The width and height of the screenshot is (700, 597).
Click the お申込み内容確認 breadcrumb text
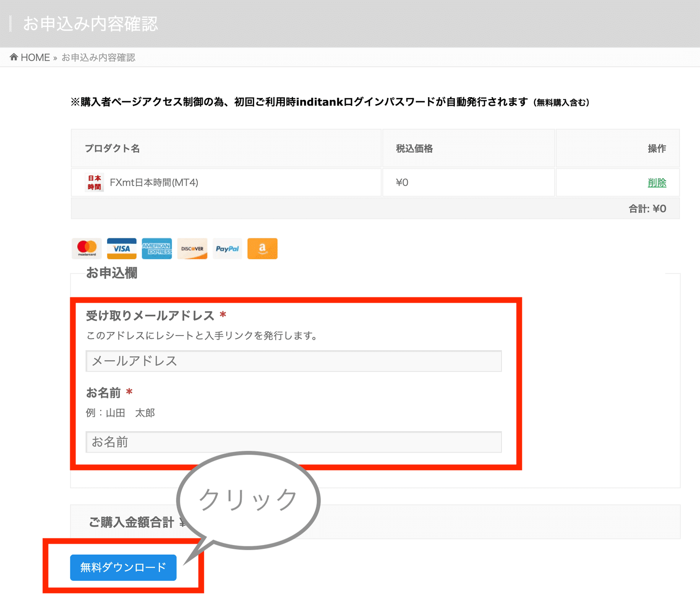point(98,58)
